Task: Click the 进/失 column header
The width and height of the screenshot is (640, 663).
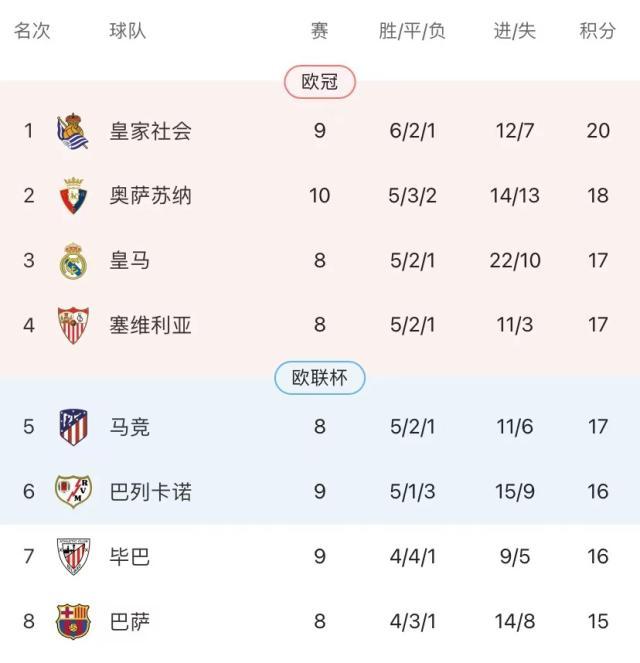Action: [x=515, y=31]
